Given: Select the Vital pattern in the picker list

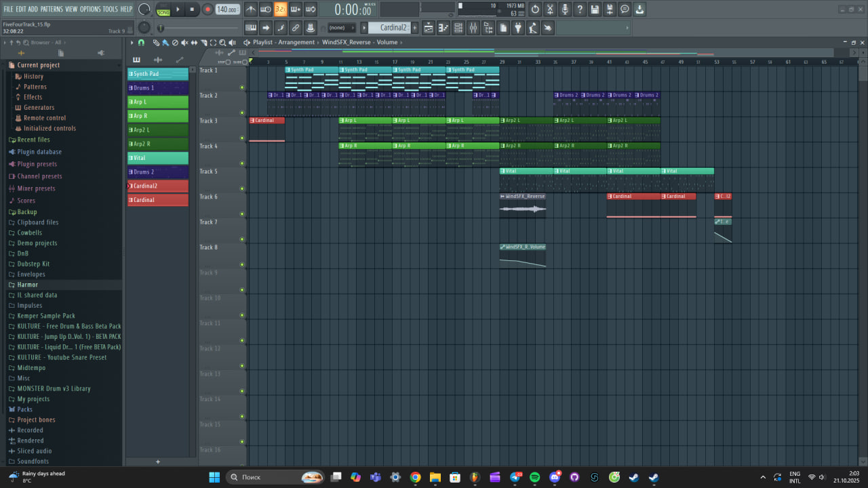Looking at the screenshot, I should coord(157,158).
